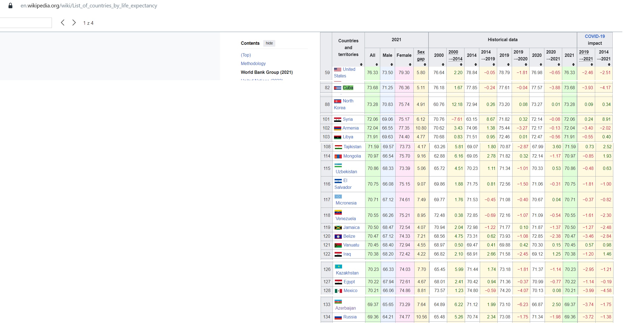Click Syria's −7.61 change cell
644x328 pixels.
pyautogui.click(x=455, y=119)
